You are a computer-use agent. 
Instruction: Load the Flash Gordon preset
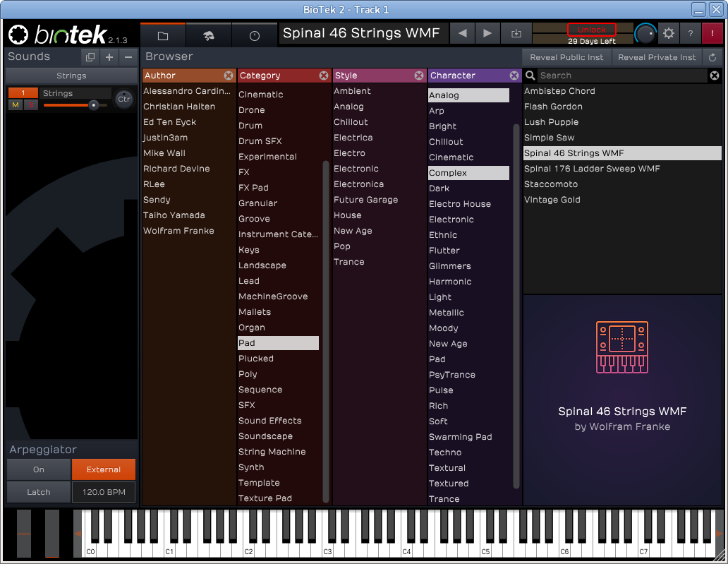click(622, 107)
